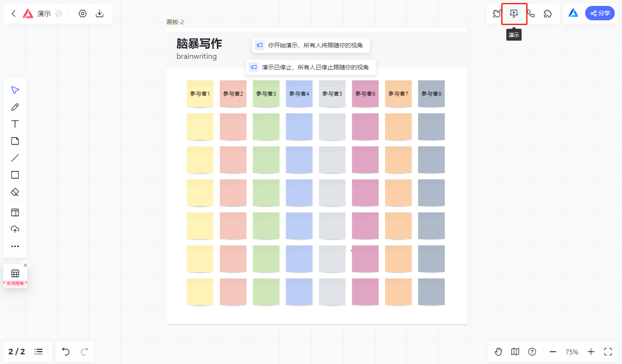
Task: Undo the last action
Action: [66, 352]
